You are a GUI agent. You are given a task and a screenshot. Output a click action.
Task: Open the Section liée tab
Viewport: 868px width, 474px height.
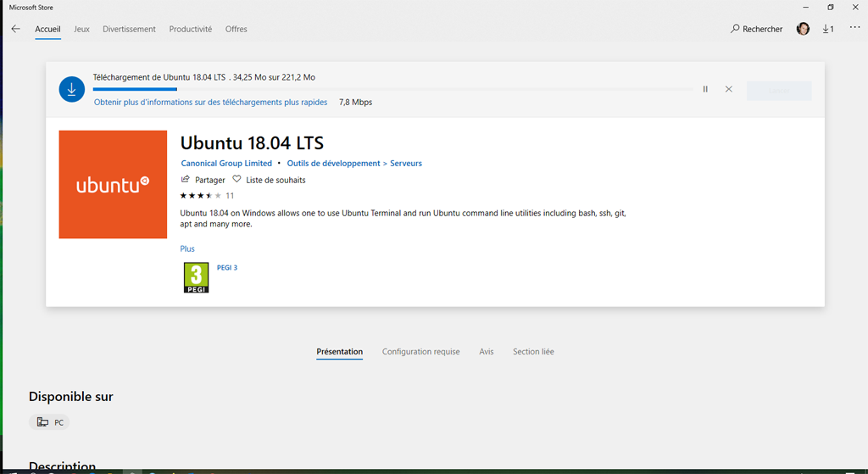[x=533, y=352]
